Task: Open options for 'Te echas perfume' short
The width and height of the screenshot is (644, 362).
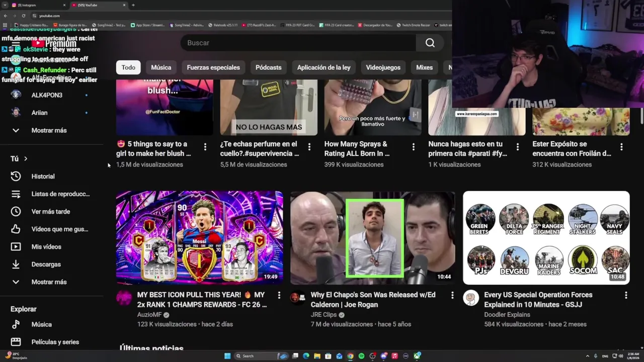Action: 309,147
